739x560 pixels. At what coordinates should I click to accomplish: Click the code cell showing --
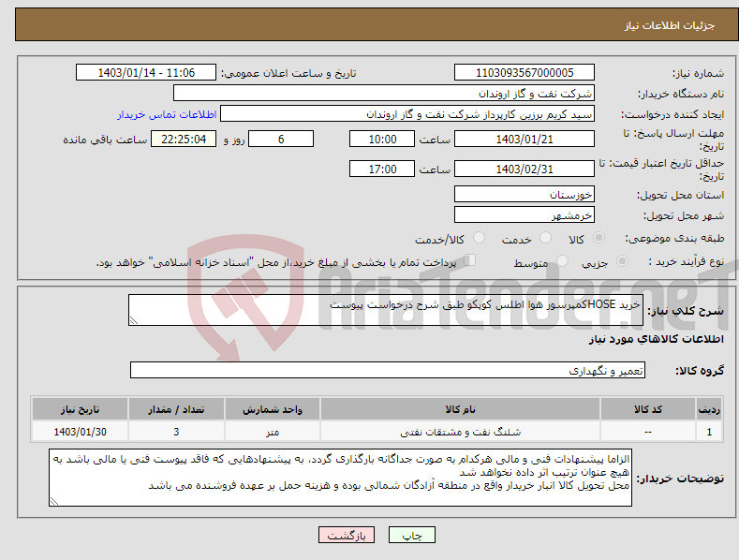coord(648,432)
